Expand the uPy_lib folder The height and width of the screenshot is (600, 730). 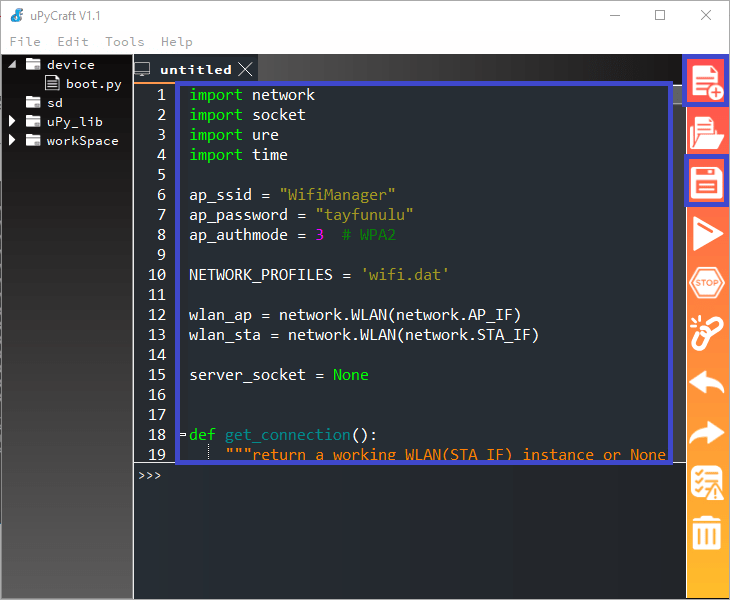coord(13,122)
